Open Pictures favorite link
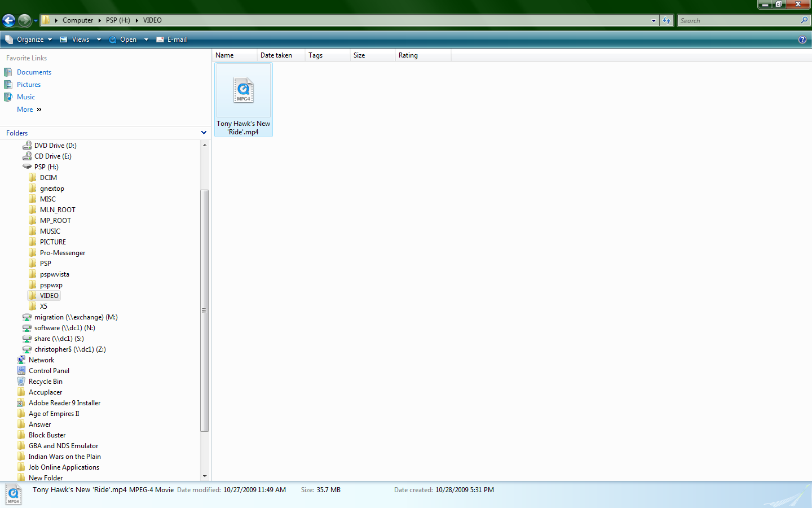 click(x=29, y=85)
